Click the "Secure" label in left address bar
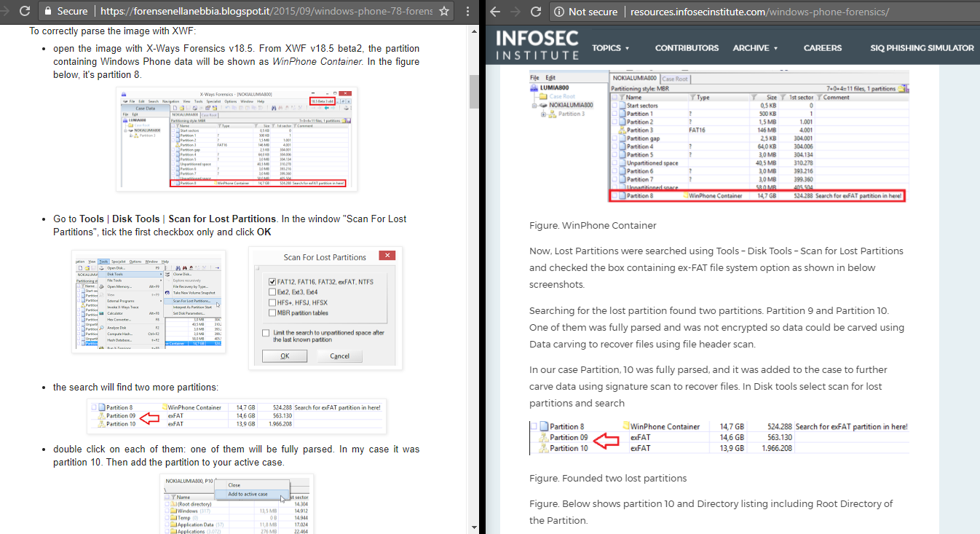Viewport: 980px width, 534px height. click(x=73, y=12)
